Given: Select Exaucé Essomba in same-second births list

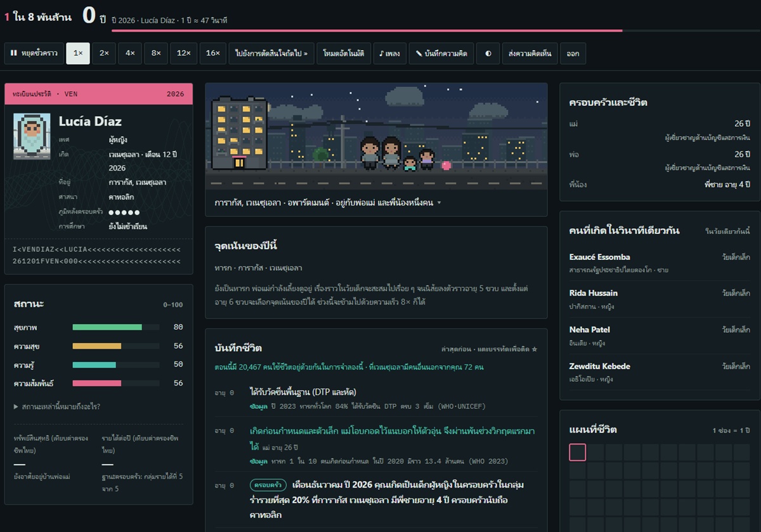Looking at the screenshot, I should click(x=660, y=263).
